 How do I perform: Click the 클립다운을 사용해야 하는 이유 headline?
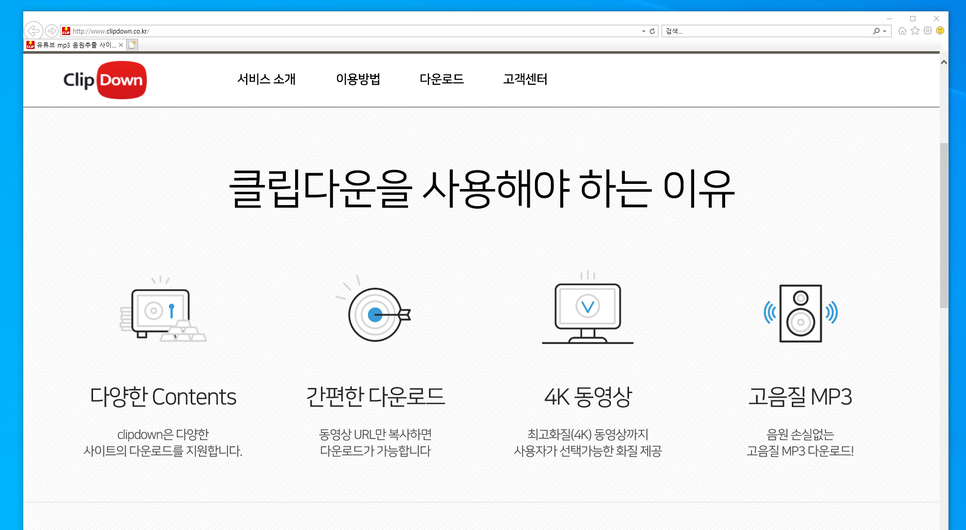(x=482, y=189)
